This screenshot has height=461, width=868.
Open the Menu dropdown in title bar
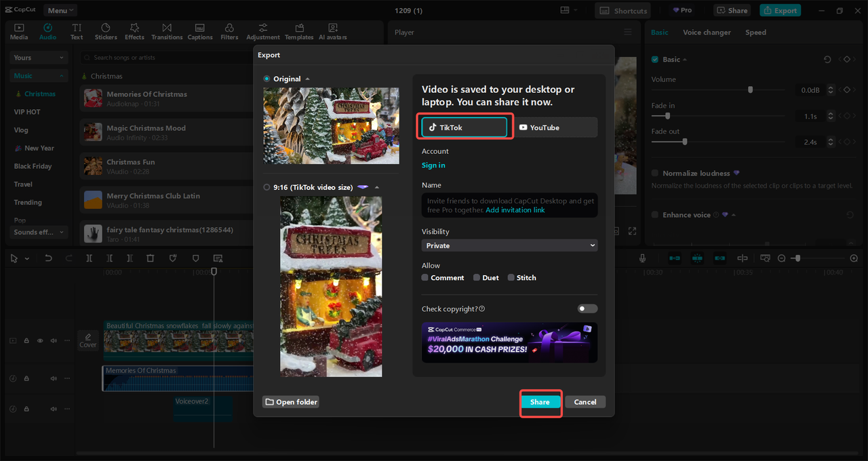pos(60,10)
